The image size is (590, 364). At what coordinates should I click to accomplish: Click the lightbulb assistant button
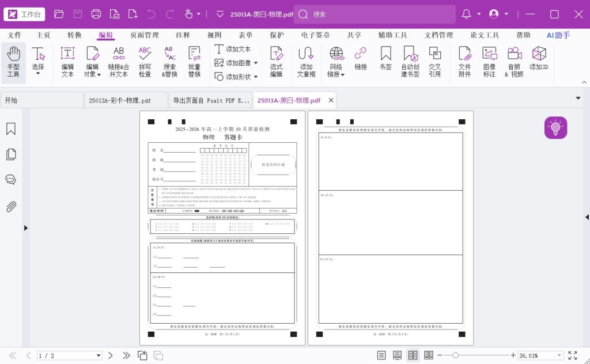click(555, 128)
